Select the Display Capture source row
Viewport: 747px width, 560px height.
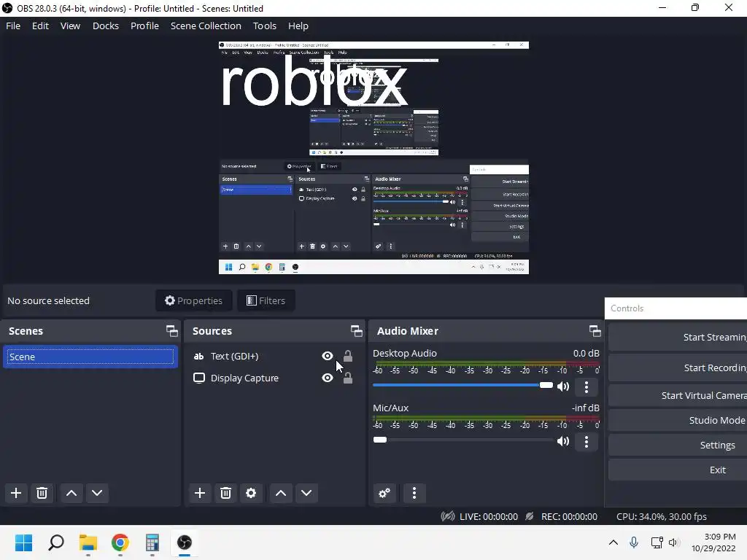274,378
